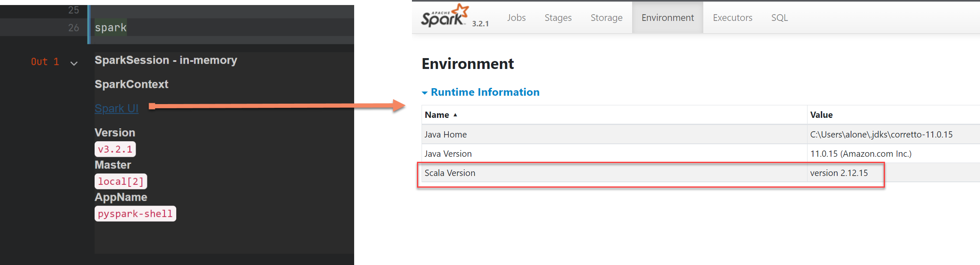Click the AppName label in output
The height and width of the screenshot is (265, 980).
pos(121,197)
